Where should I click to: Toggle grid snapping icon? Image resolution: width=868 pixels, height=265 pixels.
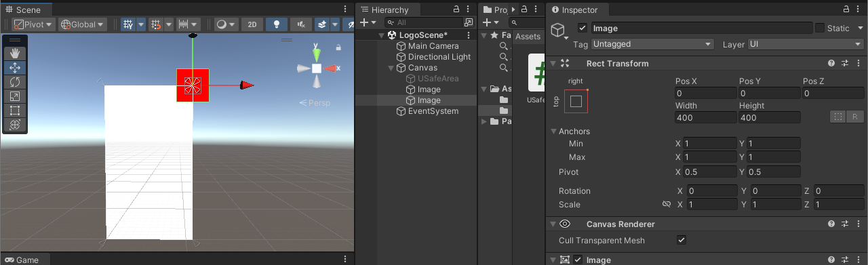point(155,24)
